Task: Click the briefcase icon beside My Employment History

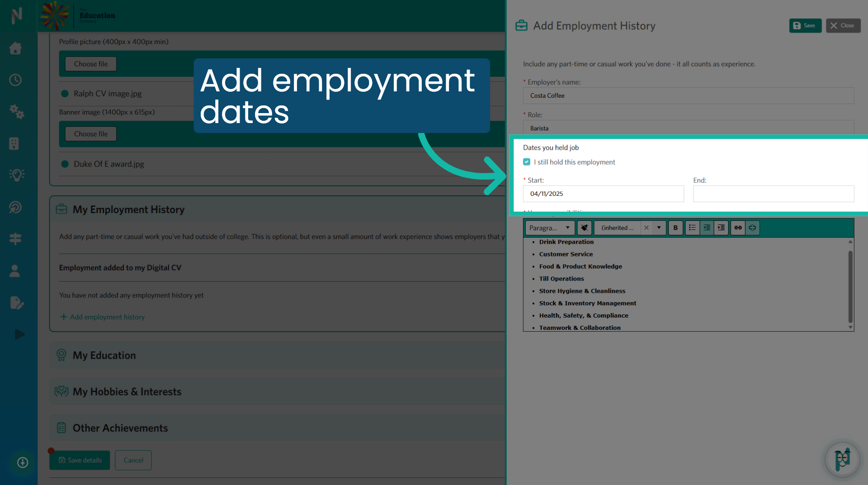Action: (61, 209)
